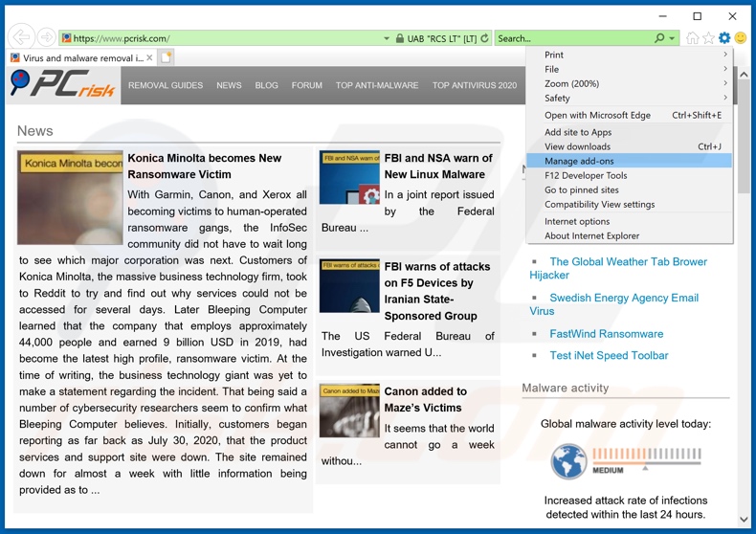
Task: Open Test iNet Speed Toolbar link
Action: point(609,355)
